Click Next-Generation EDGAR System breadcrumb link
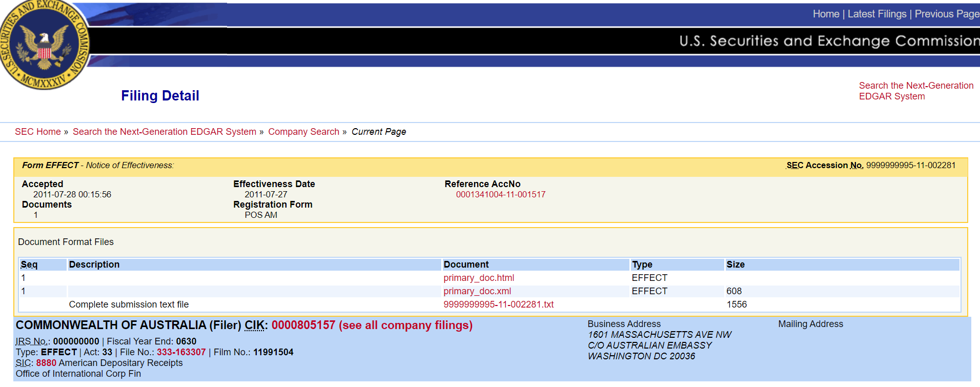 (165, 132)
